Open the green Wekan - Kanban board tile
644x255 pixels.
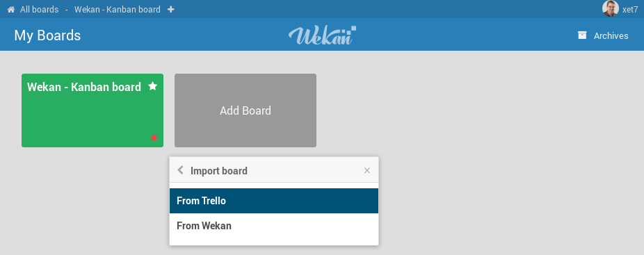point(92,110)
